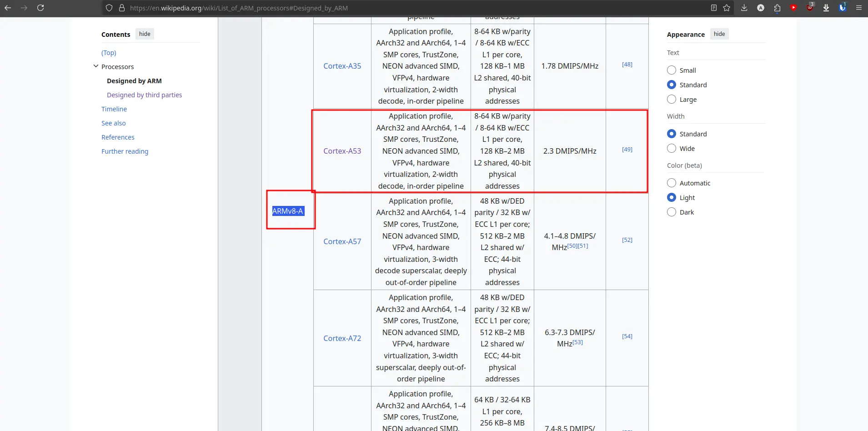
Task: Open the Firefox hamburger application menu
Action: tap(859, 8)
